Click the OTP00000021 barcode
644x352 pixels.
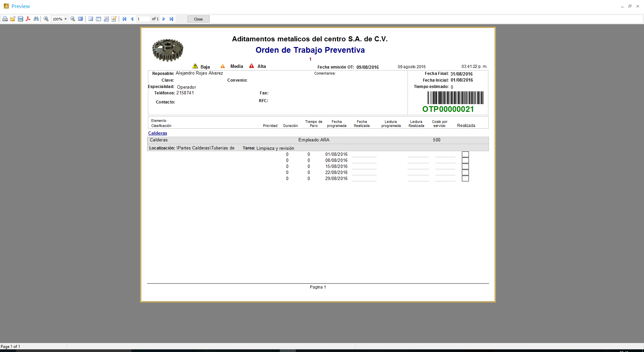click(455, 98)
